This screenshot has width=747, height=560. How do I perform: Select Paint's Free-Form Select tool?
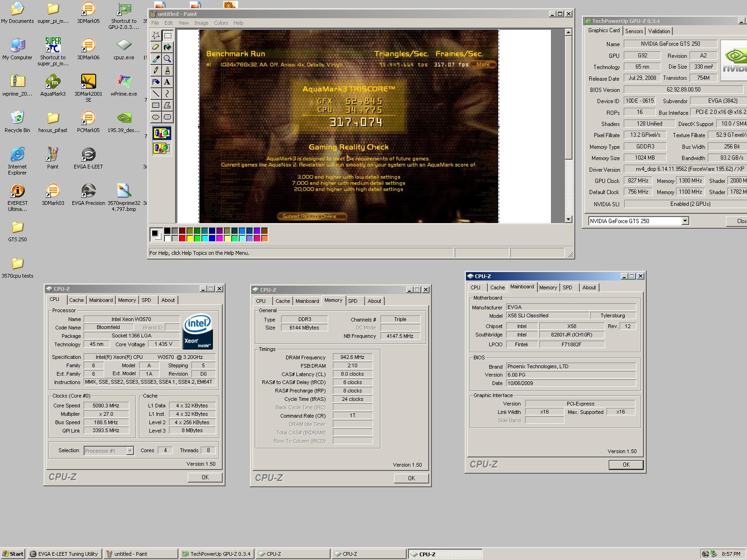[156, 35]
